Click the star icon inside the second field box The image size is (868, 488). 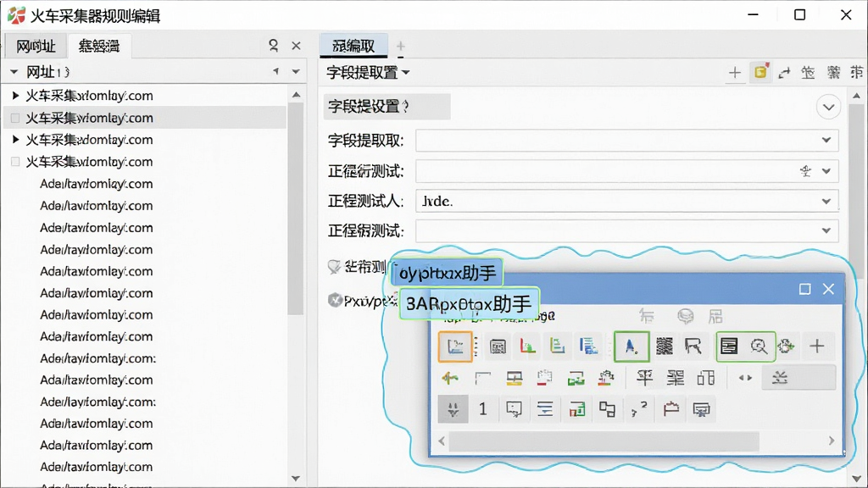click(x=805, y=171)
